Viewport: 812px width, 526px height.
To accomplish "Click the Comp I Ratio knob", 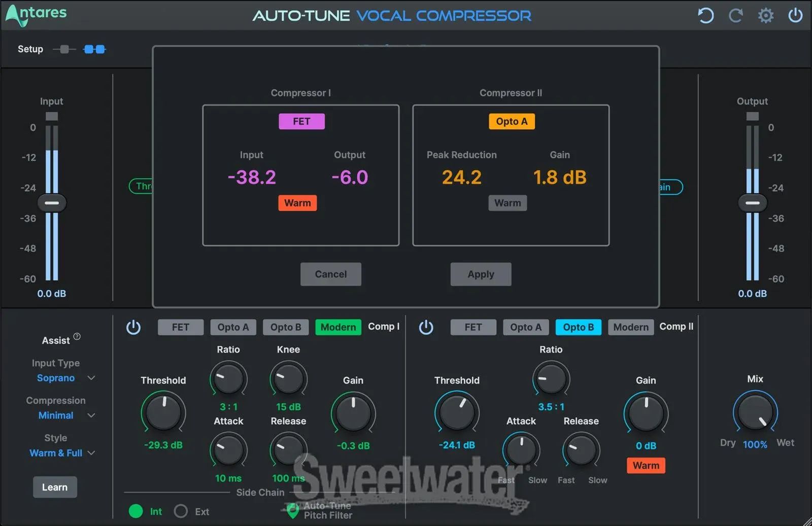I will click(x=228, y=379).
